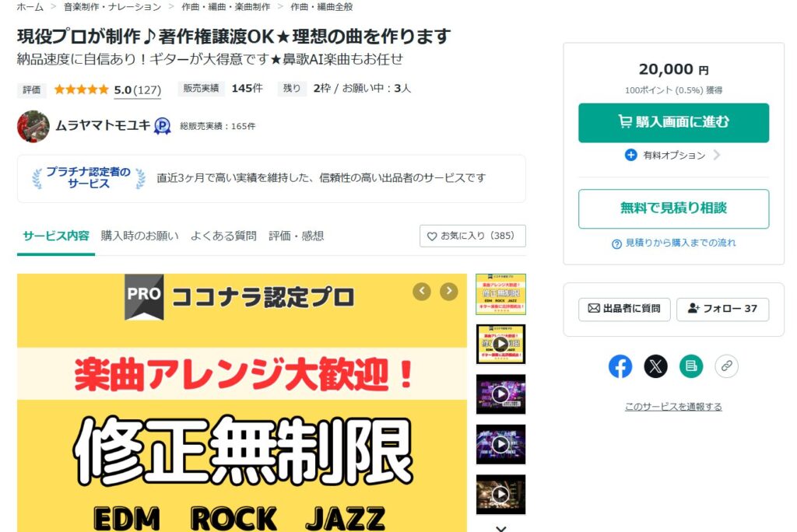Follow this seller with フォロー button
This screenshot has height=532, width=797.
723,309
